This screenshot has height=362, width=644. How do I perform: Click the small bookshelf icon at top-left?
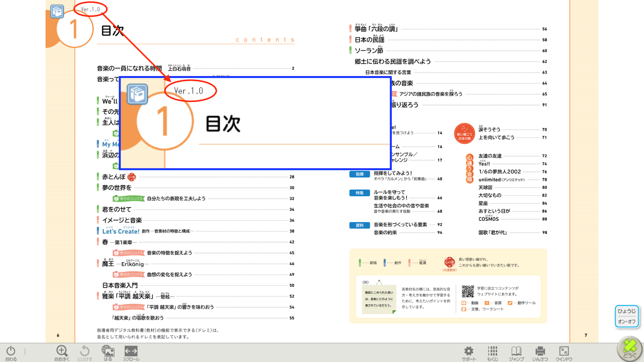click(57, 11)
